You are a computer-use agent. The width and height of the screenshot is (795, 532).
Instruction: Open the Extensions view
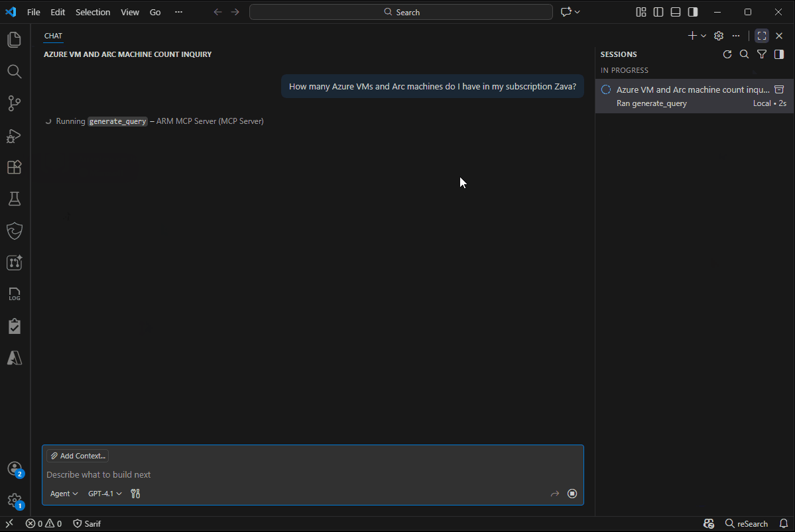pos(14,167)
